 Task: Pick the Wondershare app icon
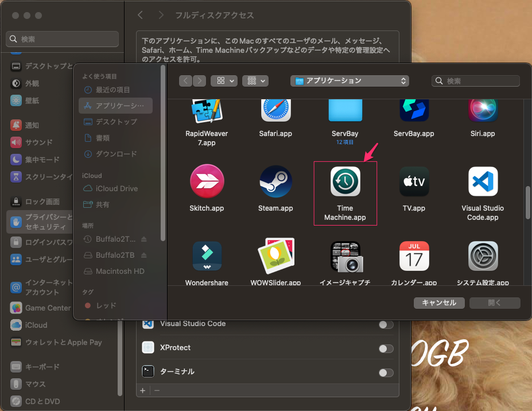pos(207,256)
